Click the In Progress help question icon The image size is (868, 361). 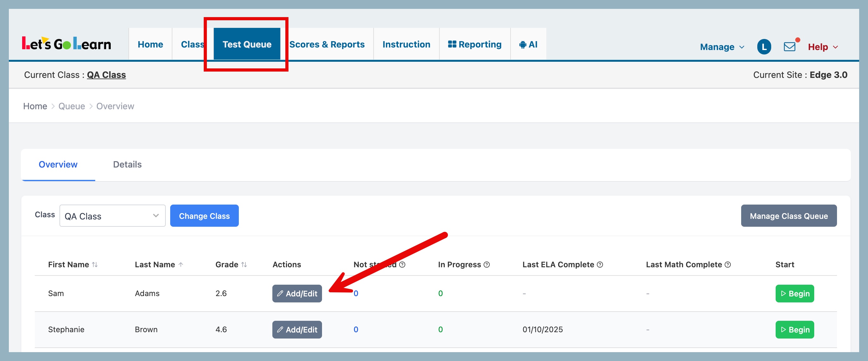coord(486,264)
